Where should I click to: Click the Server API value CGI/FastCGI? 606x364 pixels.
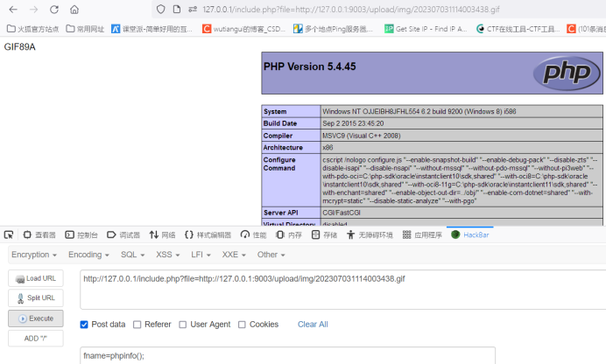click(x=342, y=213)
